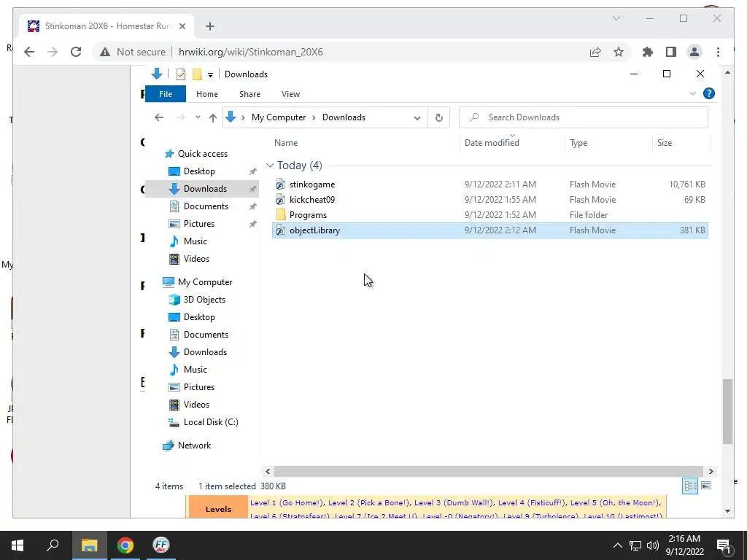Switch to Large icons view layout icon

pos(706,486)
